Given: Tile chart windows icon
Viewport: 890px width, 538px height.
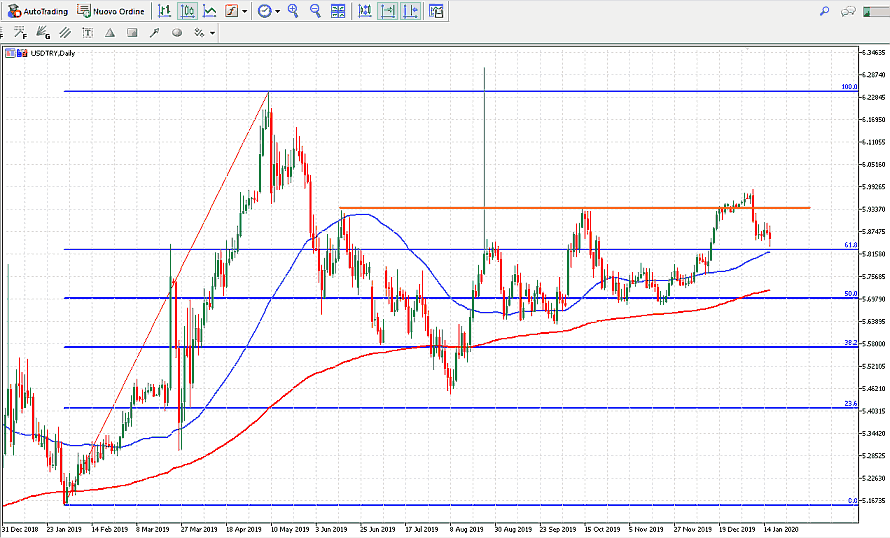Looking at the screenshot, I should coord(339,11).
